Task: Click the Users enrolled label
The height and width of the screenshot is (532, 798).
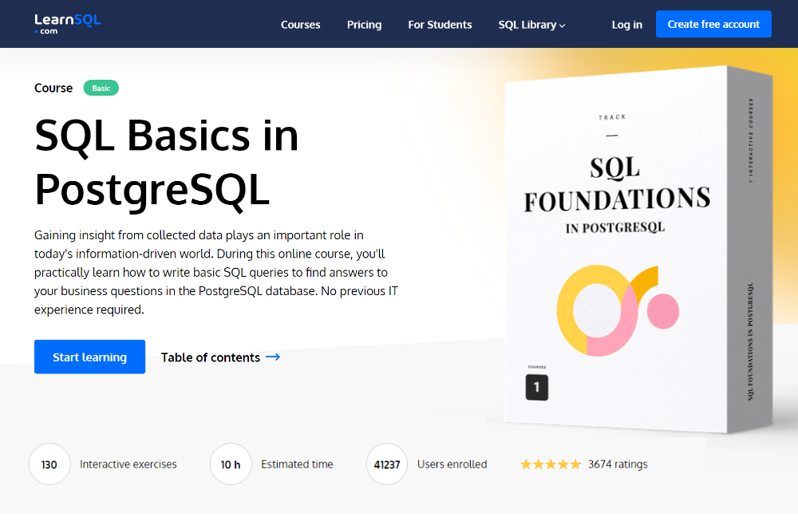Action: (x=452, y=464)
